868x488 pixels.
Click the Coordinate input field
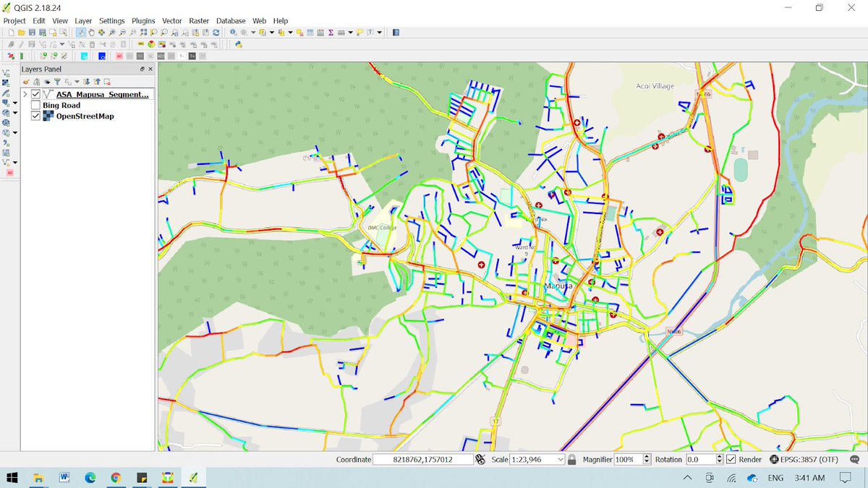[x=422, y=459]
